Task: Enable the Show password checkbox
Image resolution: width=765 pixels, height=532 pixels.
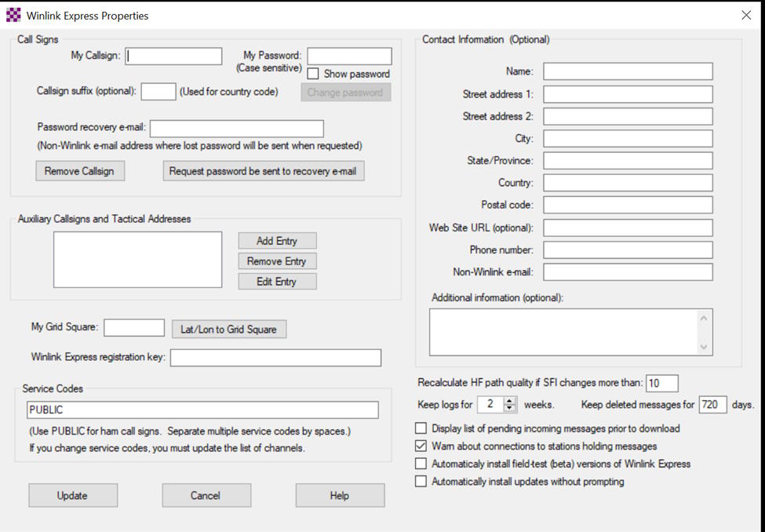Action: (x=313, y=74)
